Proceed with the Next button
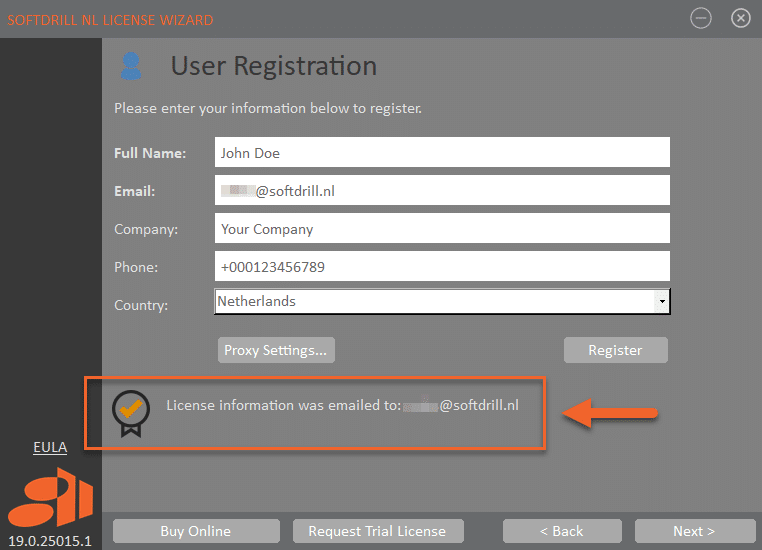The width and height of the screenshot is (762, 550). click(x=695, y=531)
